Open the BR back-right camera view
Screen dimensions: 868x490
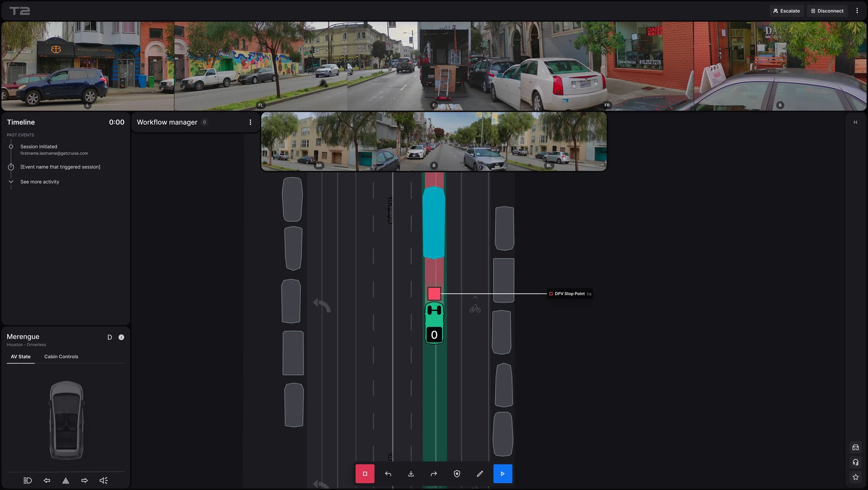pos(319,141)
